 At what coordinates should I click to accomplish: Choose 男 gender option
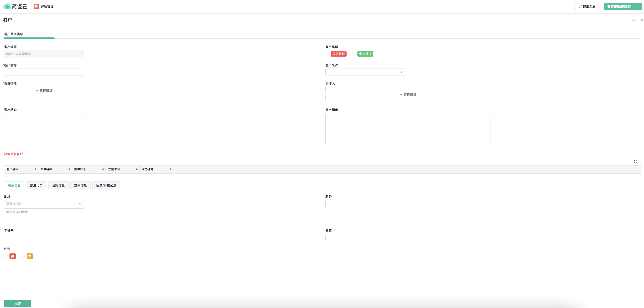tap(6, 256)
